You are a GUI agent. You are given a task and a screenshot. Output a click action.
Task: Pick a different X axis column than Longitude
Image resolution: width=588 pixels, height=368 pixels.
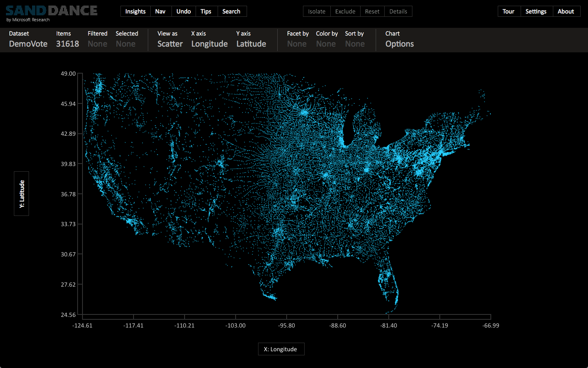209,44
